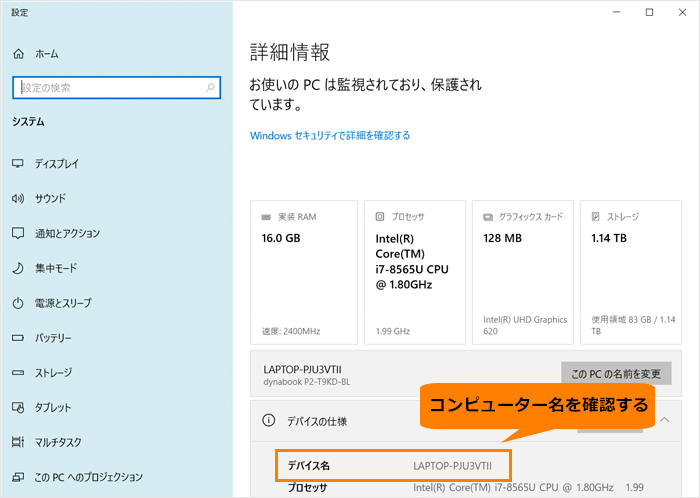Click the 1.99 GHz text on processor card
The width and height of the screenshot is (700, 498).
coord(393,332)
